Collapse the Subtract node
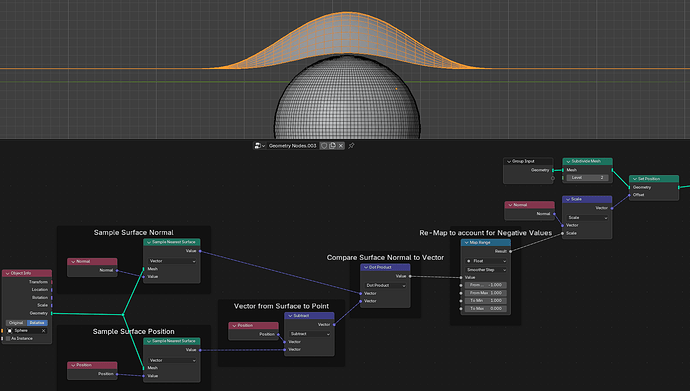The image size is (690, 391). pos(290,316)
